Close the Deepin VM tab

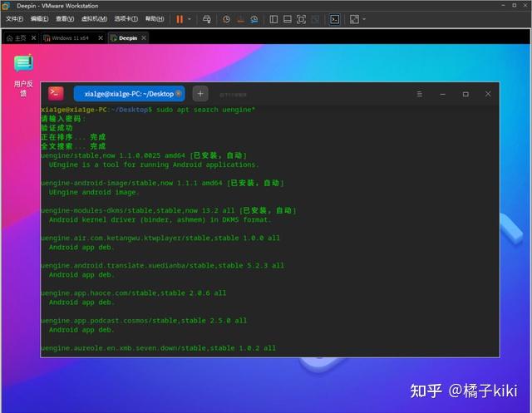[x=144, y=38]
